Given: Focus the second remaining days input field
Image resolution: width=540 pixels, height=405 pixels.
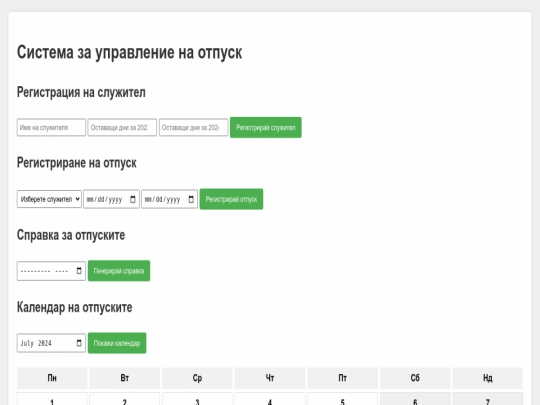Looking at the screenshot, I should [x=194, y=127].
